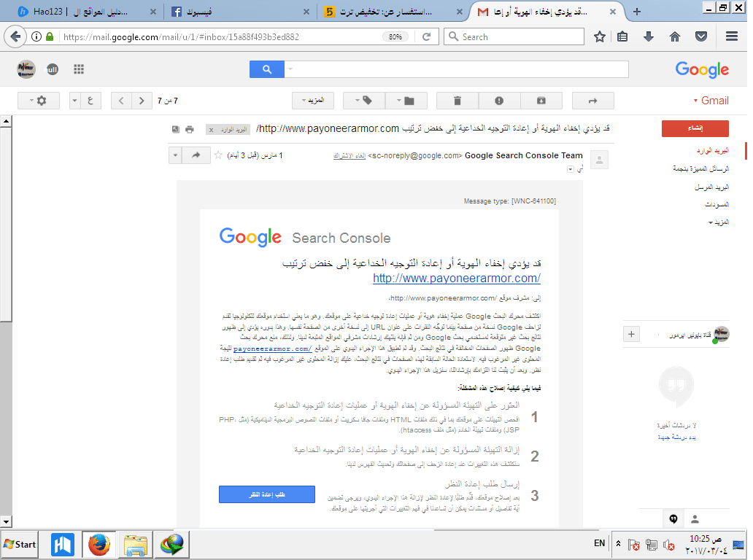Viewport: 753px width, 560px height.
Task: Open the bookmarks list icon
Action: pos(622,37)
